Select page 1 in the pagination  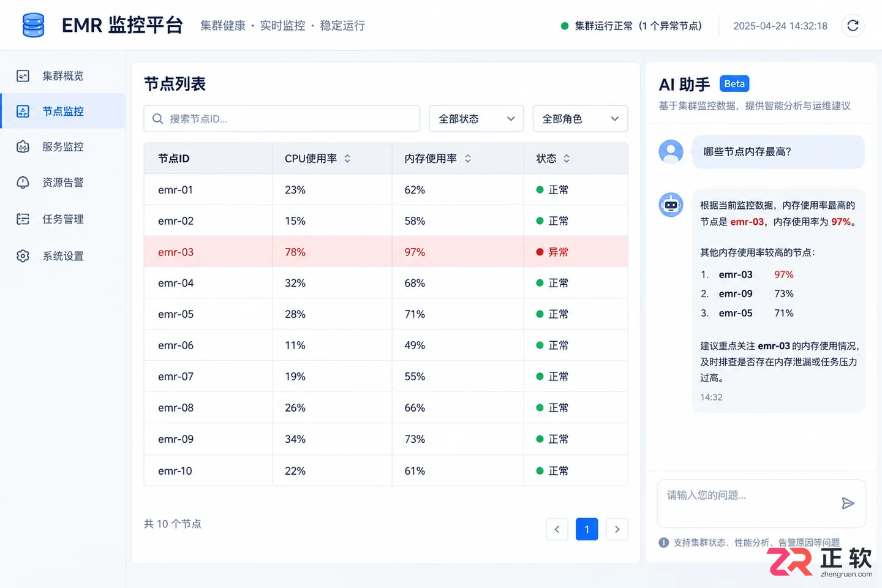click(587, 529)
